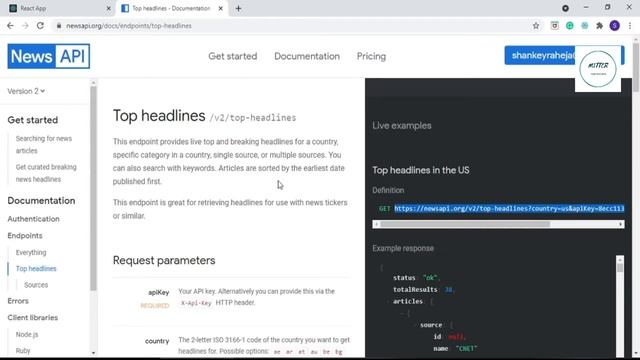The width and height of the screenshot is (640, 360).
Task: Select Top headlines in sidebar
Action: point(36,269)
